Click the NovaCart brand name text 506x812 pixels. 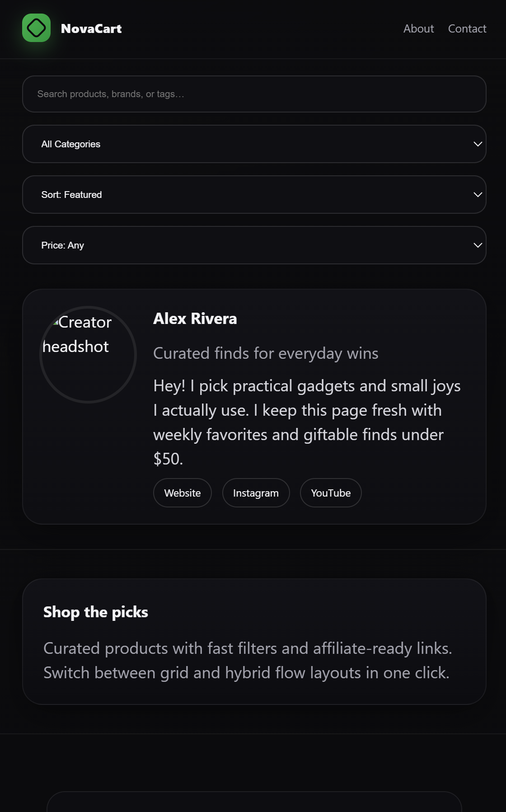(x=91, y=28)
